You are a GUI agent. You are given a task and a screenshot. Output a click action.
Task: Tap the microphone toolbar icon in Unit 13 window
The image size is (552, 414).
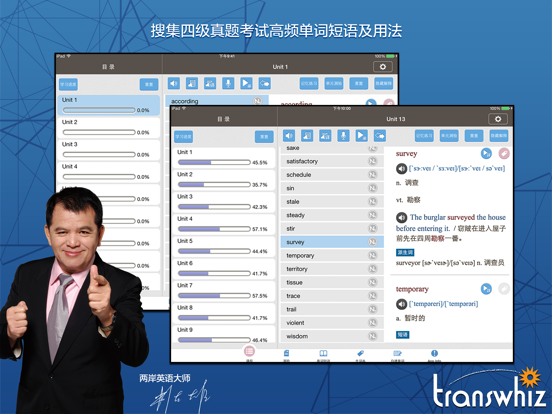coord(344,136)
